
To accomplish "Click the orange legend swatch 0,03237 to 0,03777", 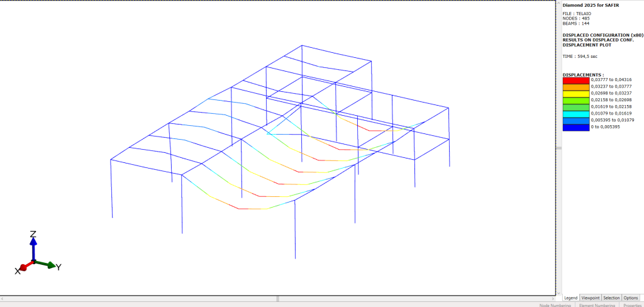I will coord(576,86).
